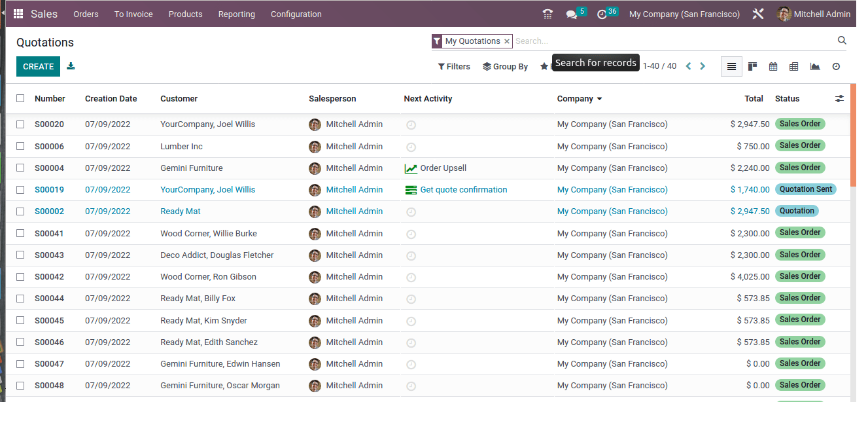The width and height of the screenshot is (868, 421).
Task: Click activity clock icon for S00002
Action: coord(411,211)
